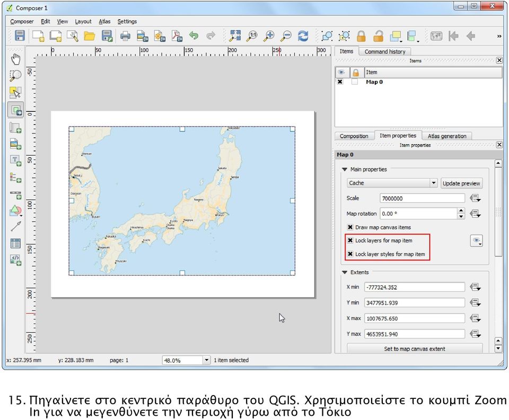Click the Y max field showing 4653951.940
The image size is (509, 420).
click(x=415, y=334)
